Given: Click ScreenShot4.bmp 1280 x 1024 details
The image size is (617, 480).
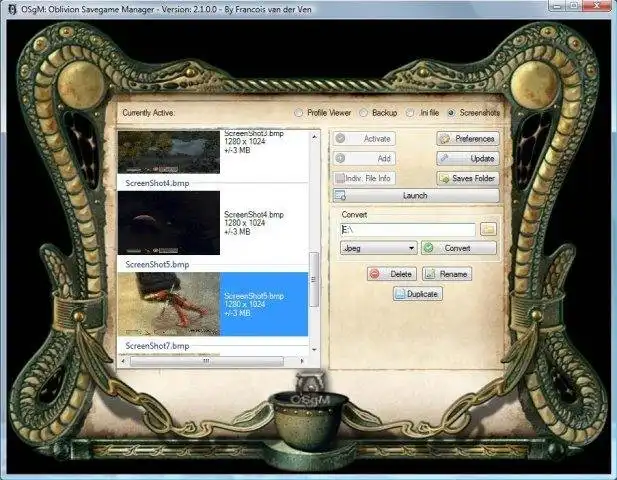Looking at the screenshot, I should pos(254,223).
